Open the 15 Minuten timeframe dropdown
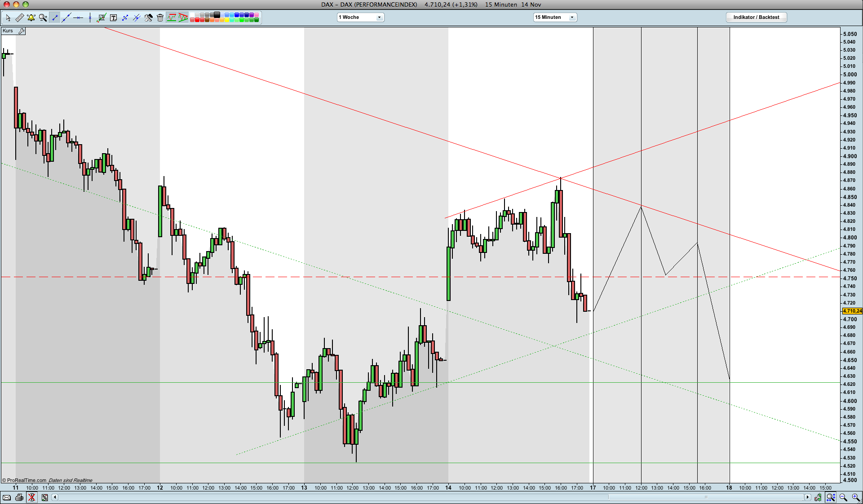Viewport: 863px width, 504px height. tap(555, 17)
